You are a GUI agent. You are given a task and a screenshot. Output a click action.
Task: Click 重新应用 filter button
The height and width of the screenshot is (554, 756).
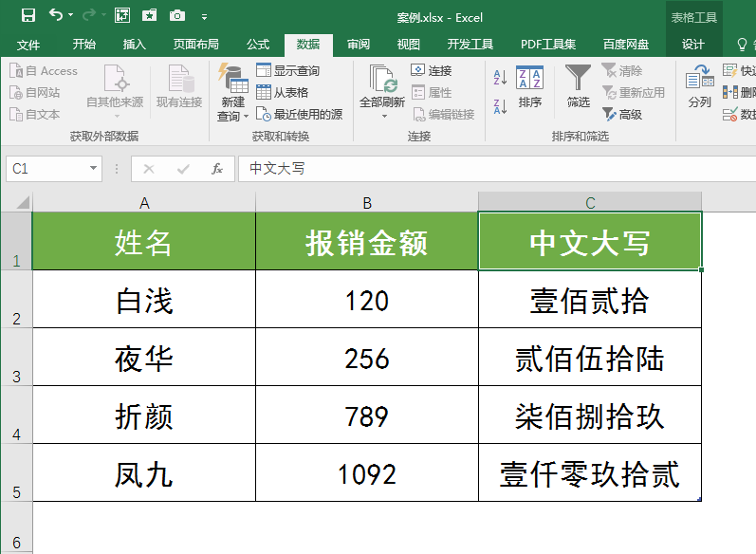pyautogui.click(x=633, y=93)
